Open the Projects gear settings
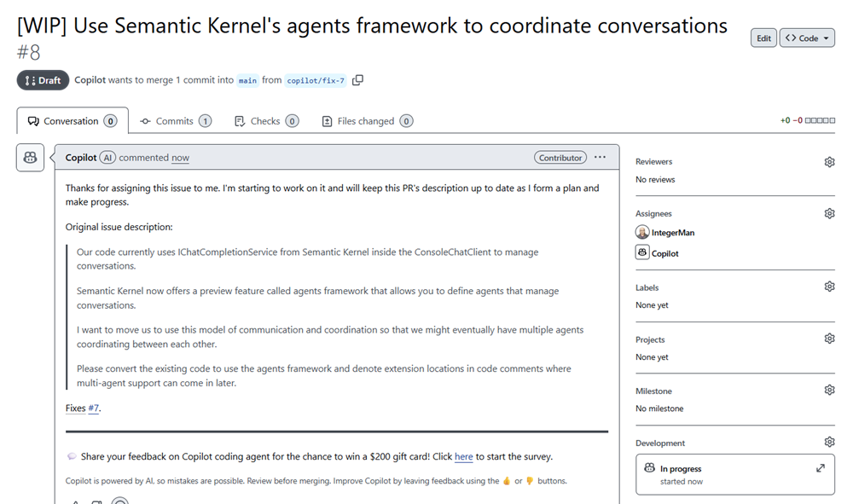Screen dimensions: 853x504 [x=829, y=339]
